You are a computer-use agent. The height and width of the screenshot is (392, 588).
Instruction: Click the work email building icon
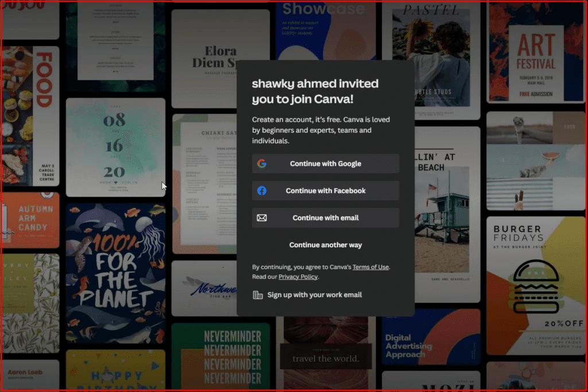coord(258,295)
